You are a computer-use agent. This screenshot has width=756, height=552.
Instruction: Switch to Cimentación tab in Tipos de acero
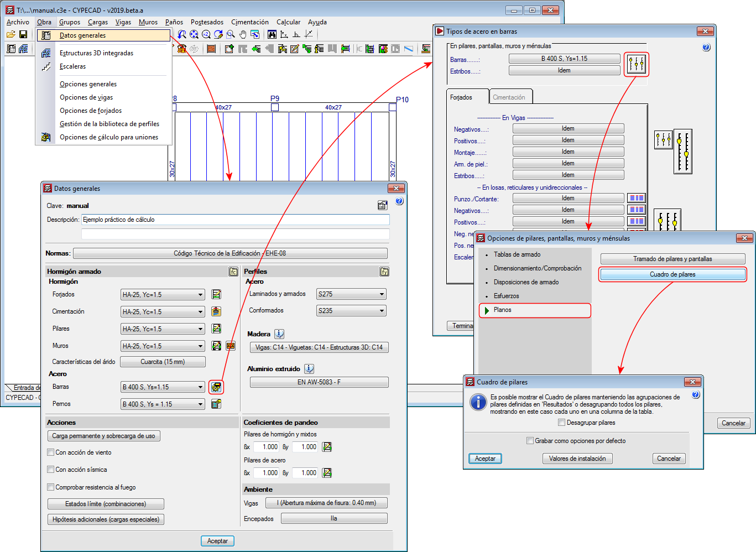tap(509, 97)
